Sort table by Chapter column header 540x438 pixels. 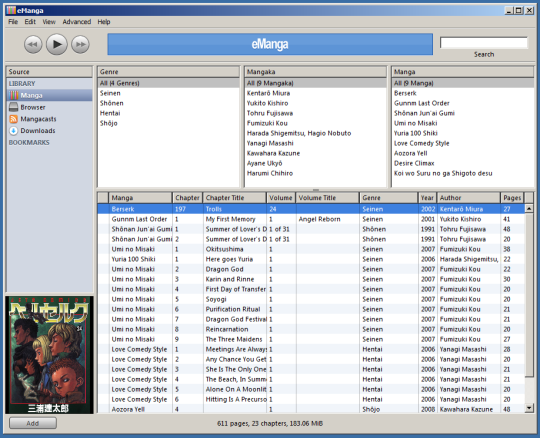coord(187,198)
